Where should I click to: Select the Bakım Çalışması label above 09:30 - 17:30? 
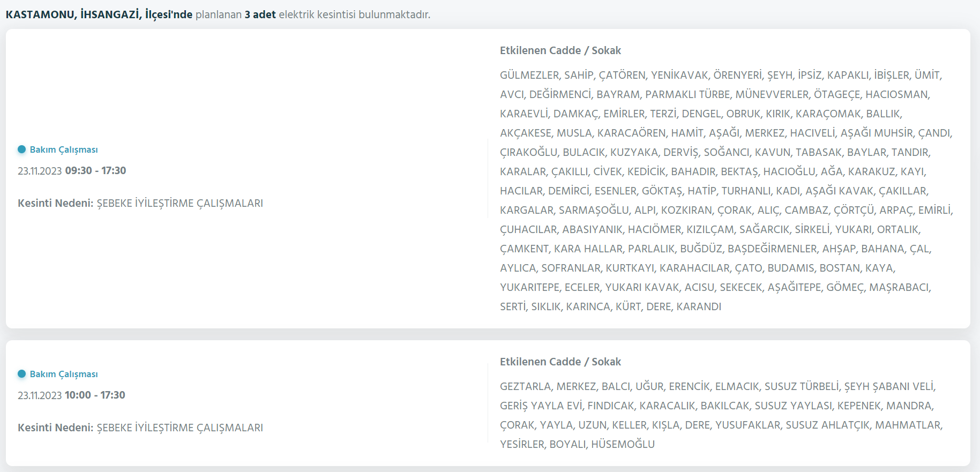pos(64,149)
